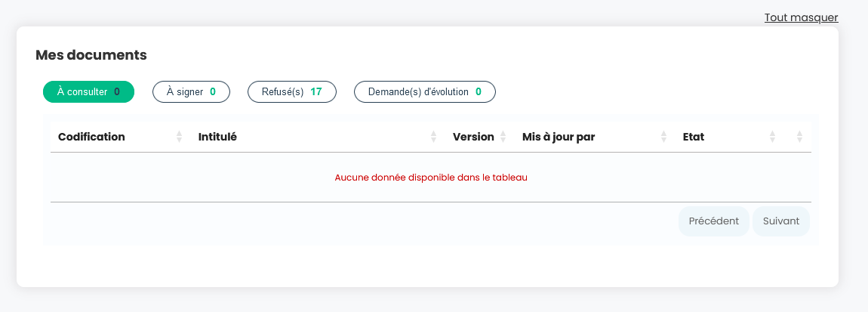The width and height of the screenshot is (868, 312).
Task: Click the Etat column sort arrows
Action: click(772, 137)
